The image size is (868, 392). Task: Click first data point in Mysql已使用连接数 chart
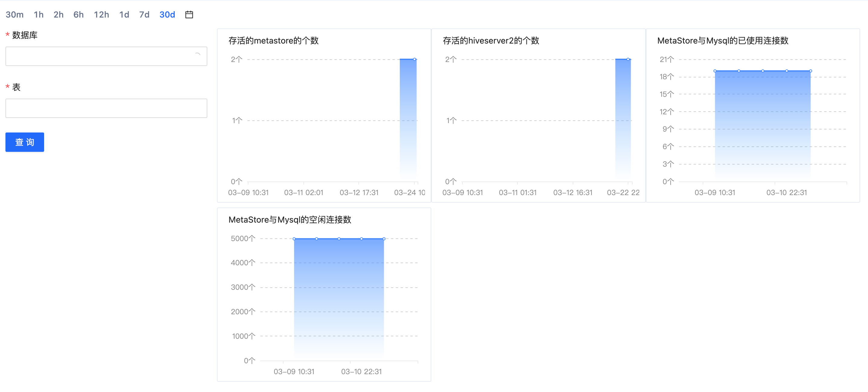[715, 71]
